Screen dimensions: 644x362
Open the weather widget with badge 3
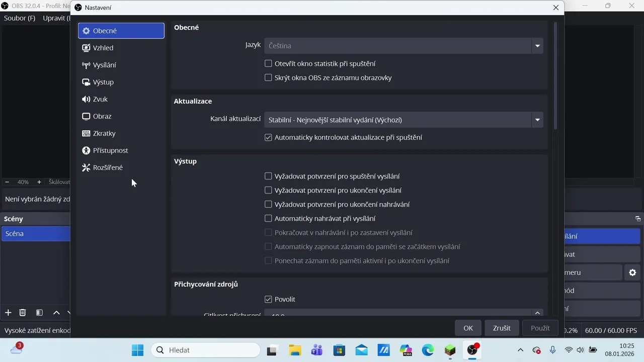click(x=17, y=348)
